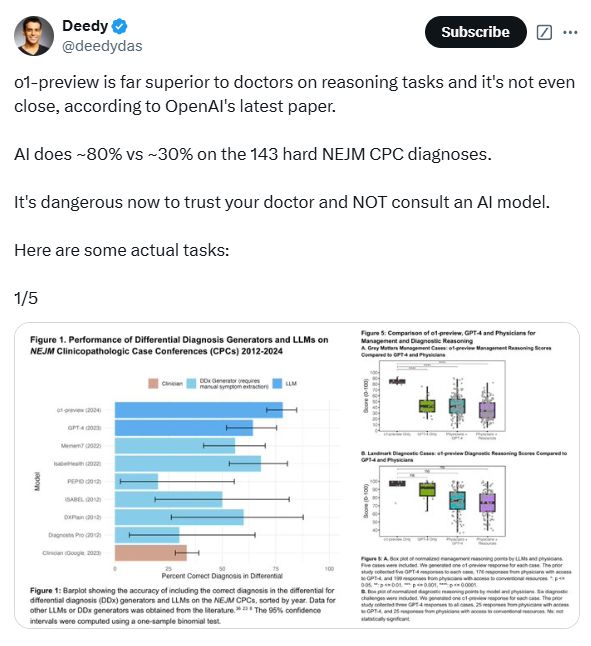Click the Clinician (Google, 2023) bar
The width and height of the screenshot is (591, 646).
pos(151,553)
